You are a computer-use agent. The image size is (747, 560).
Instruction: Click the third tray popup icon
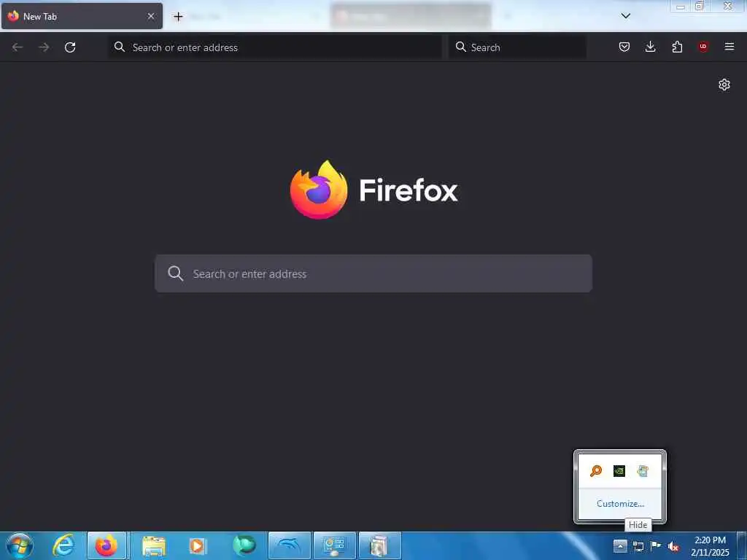[x=643, y=471]
